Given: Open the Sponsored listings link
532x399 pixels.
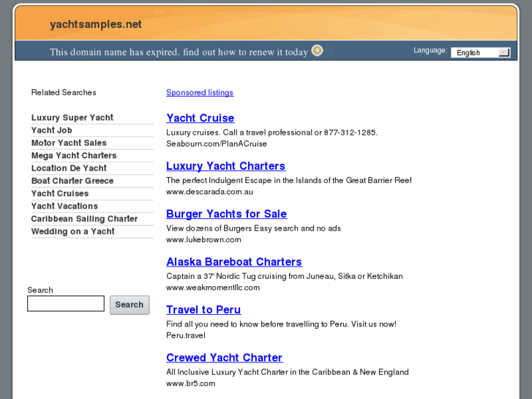Looking at the screenshot, I should point(200,92).
